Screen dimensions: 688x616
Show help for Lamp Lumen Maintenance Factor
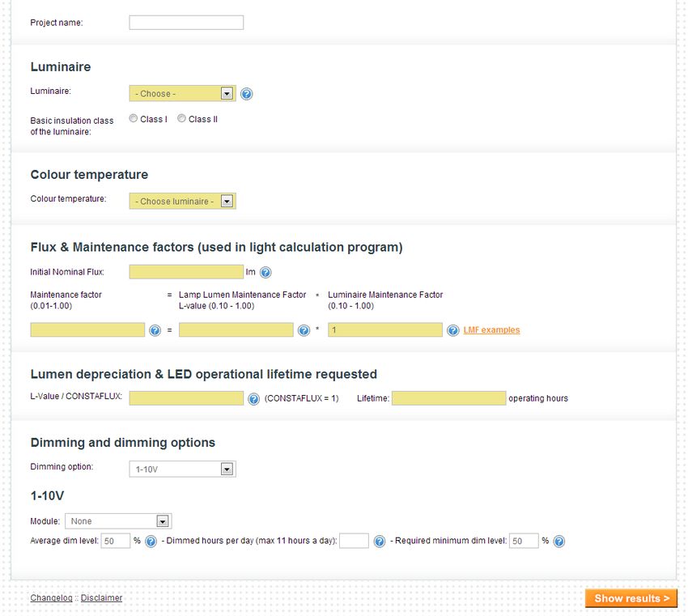point(304,330)
